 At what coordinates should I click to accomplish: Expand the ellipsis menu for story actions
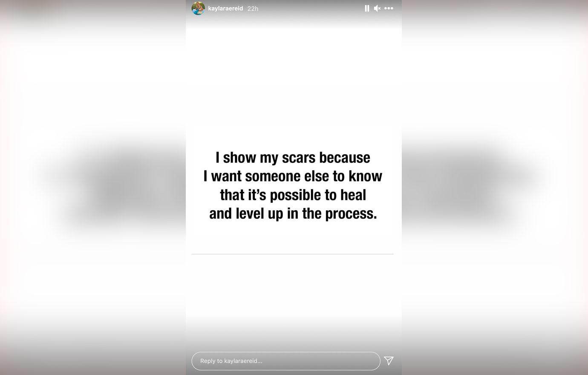click(388, 8)
